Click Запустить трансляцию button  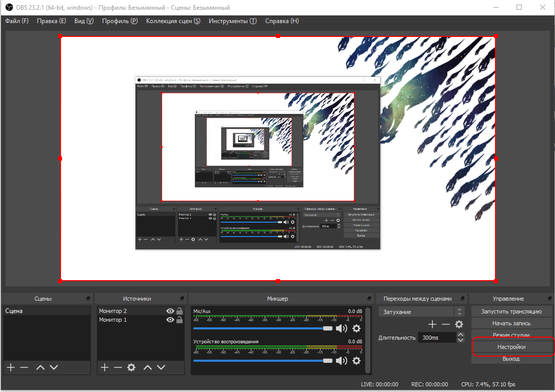point(511,311)
